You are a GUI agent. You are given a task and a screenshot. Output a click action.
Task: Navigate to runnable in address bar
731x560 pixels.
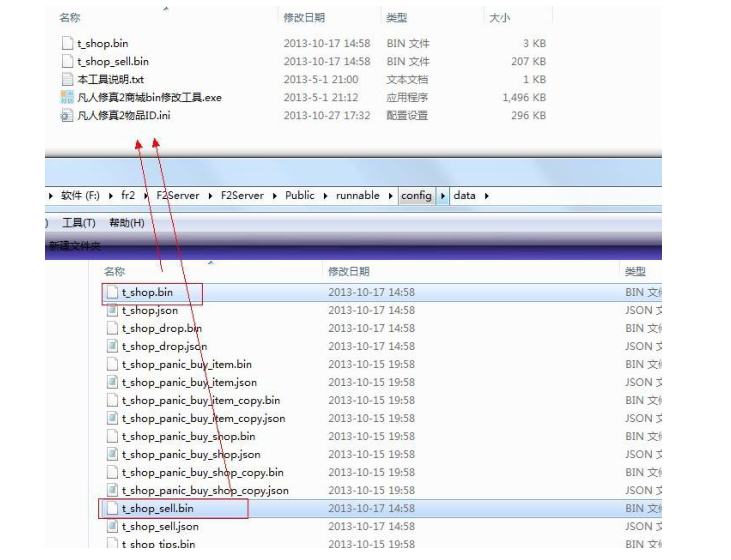pos(358,195)
